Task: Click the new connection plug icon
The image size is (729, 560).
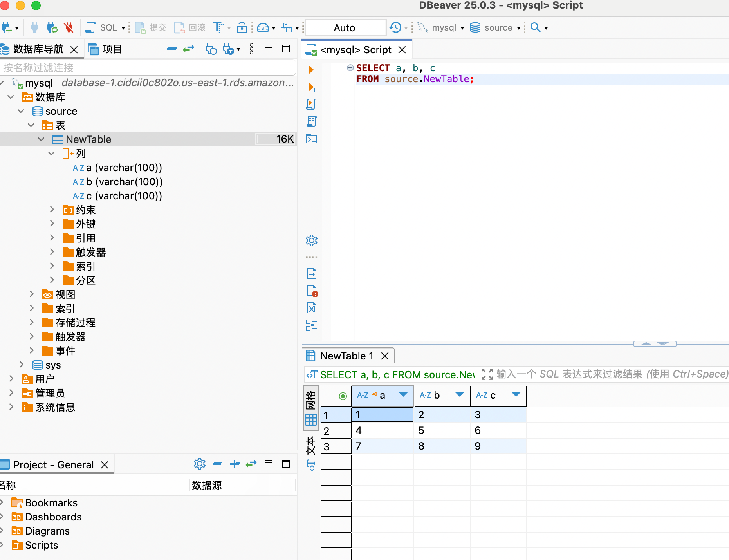Action: pyautogui.click(x=7, y=28)
